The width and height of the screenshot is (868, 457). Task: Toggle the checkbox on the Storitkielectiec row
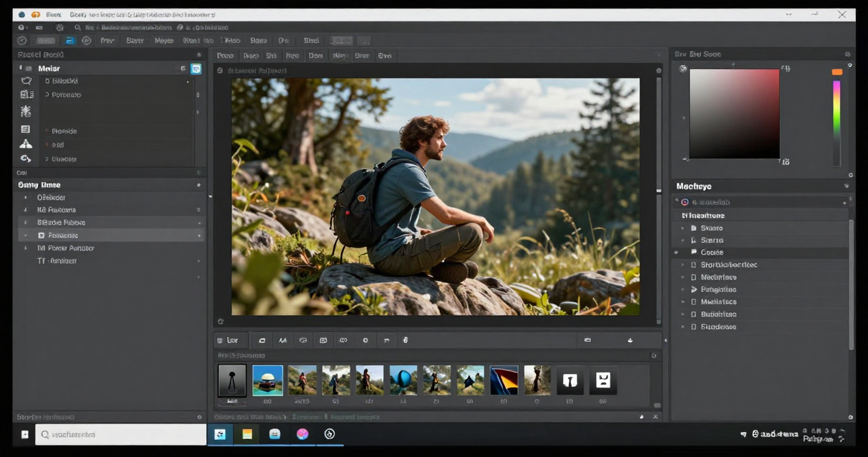[x=693, y=264]
